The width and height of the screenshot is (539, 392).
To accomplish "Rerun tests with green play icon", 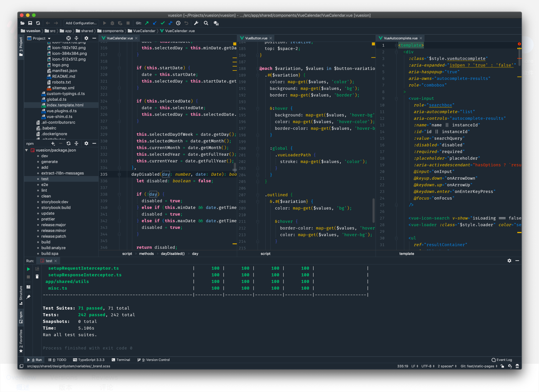I will coord(29,269).
